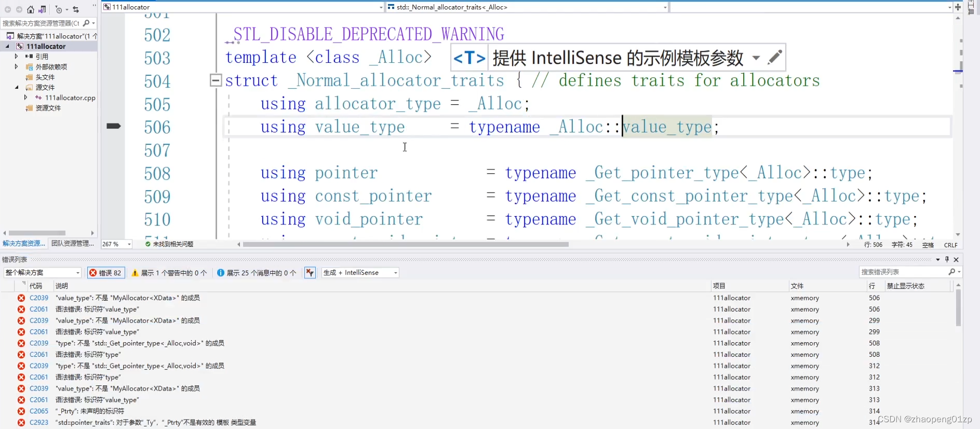The width and height of the screenshot is (980, 429).
Task: Click the error list filter funnel icon
Action: coord(310,273)
